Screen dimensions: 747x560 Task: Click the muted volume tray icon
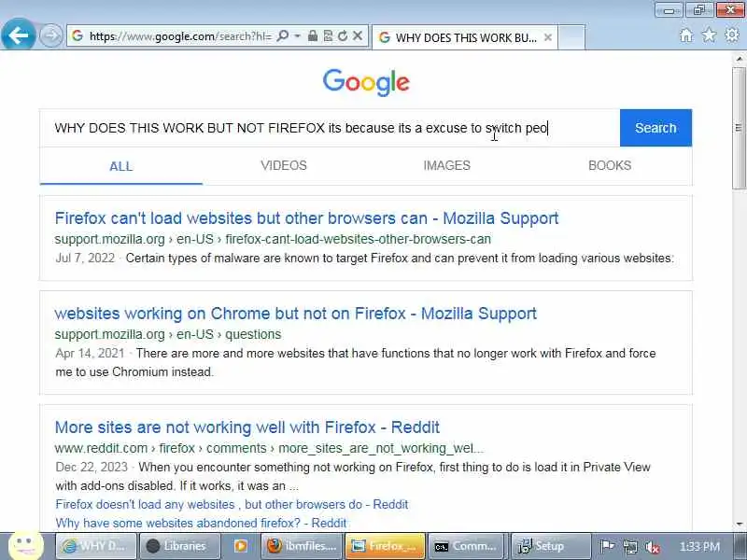coord(652,547)
